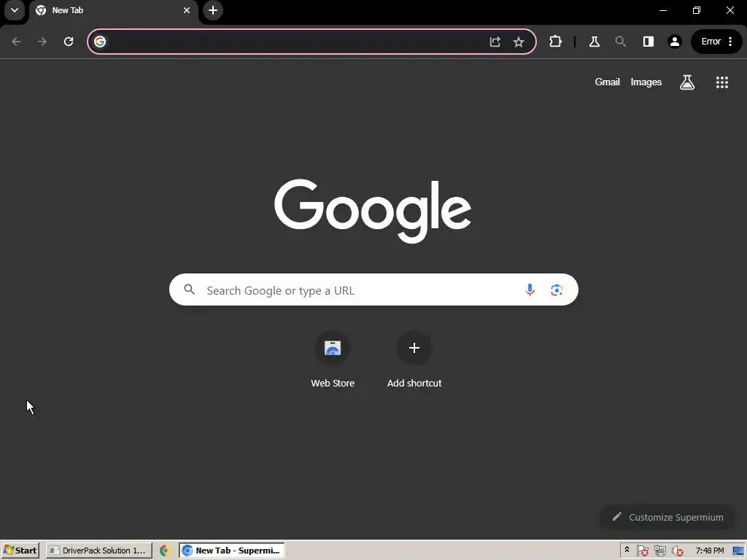
Task: Select New Tab - Supermium taskbar button
Action: [x=232, y=551]
